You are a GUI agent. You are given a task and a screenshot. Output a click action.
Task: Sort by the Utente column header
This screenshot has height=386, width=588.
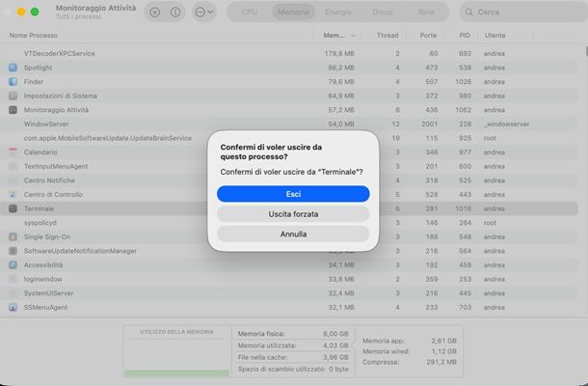(x=495, y=36)
